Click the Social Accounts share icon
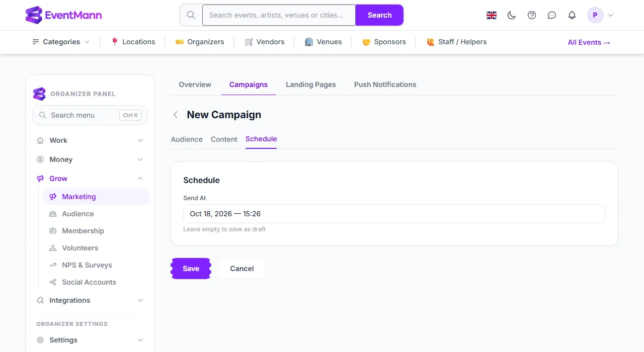 coord(53,282)
